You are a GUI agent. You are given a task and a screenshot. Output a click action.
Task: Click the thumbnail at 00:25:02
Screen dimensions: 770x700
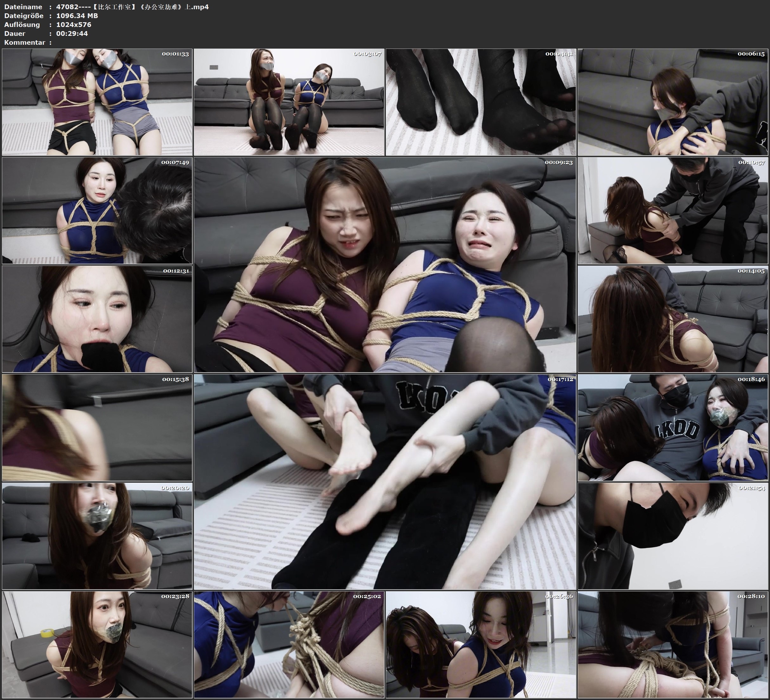tap(289, 644)
